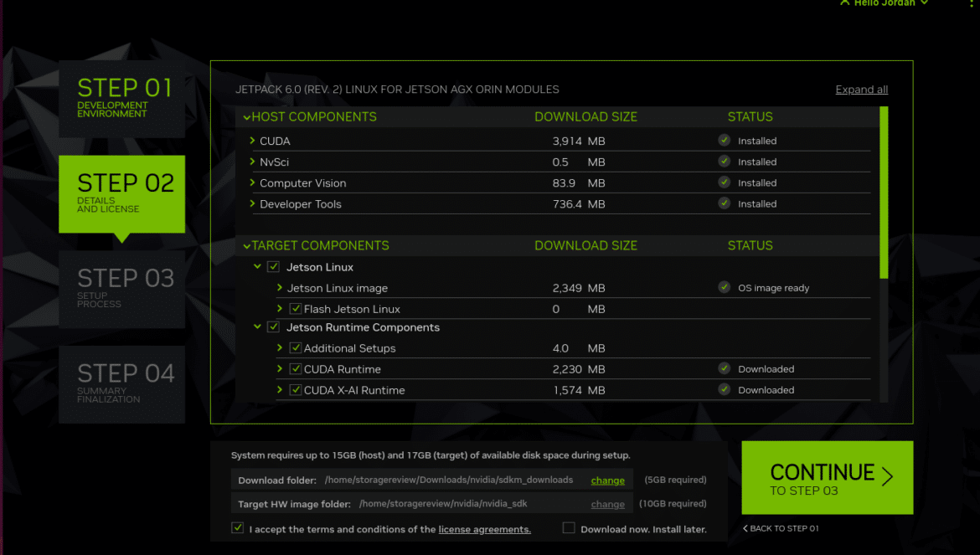Screen dimensions: 980x555
Task: Click the CUDA download size 3,914 MB
Action: [579, 141]
